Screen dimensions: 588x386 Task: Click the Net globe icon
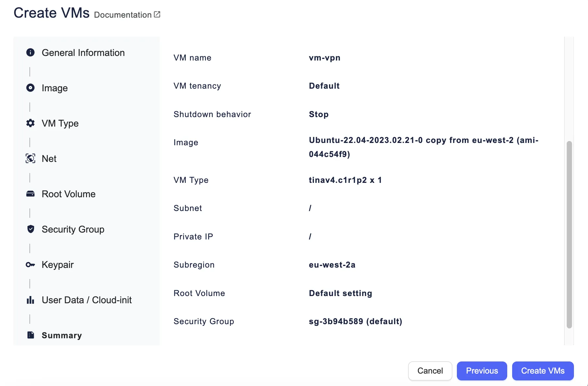[x=30, y=159]
